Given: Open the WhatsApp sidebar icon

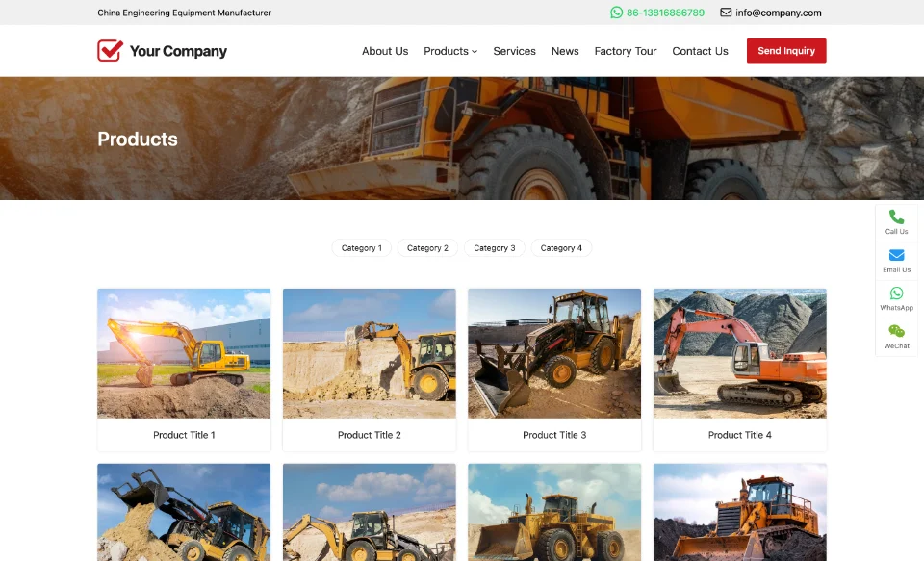Looking at the screenshot, I should pyautogui.click(x=896, y=293).
